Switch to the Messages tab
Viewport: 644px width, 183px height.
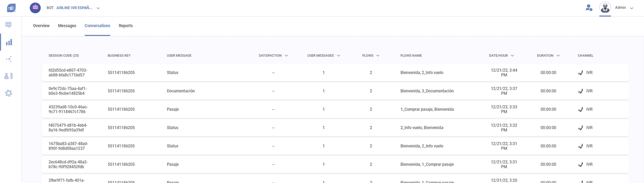67,26
